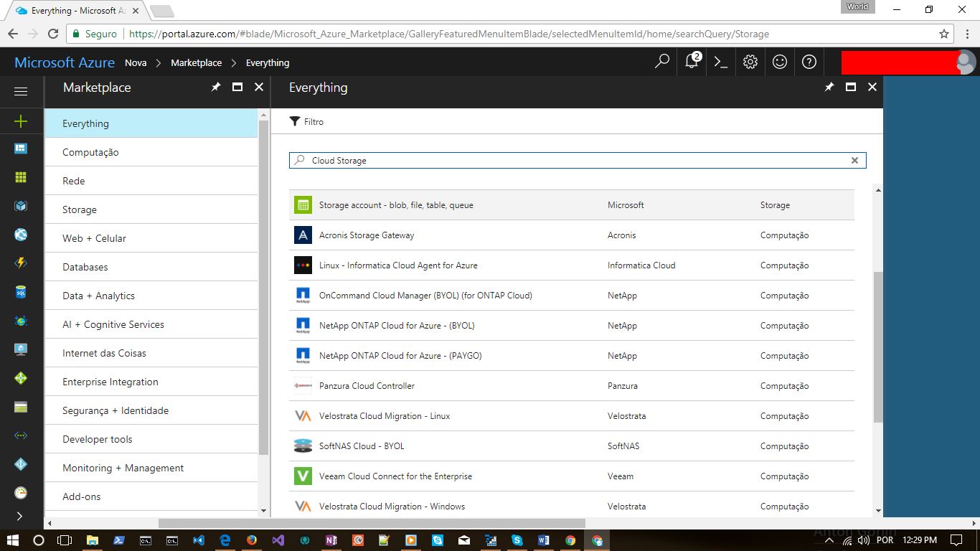Maximize the Everything blade
This screenshot has width=980, height=551.
[851, 87]
